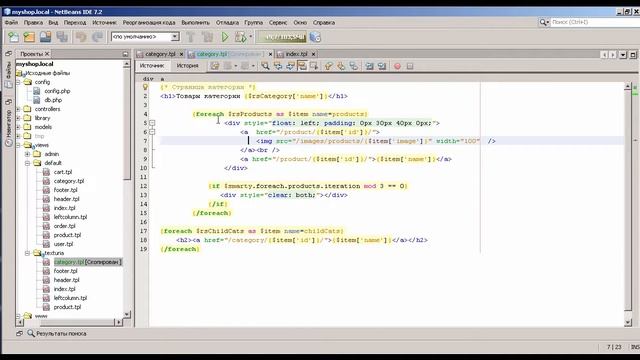This screenshot has width=640, height=360.
Task: Open the Debug button dropdown arrow
Action: (x=251, y=37)
